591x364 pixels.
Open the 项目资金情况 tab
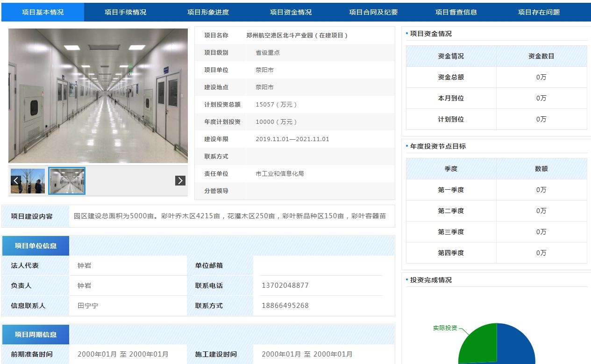[291, 12]
